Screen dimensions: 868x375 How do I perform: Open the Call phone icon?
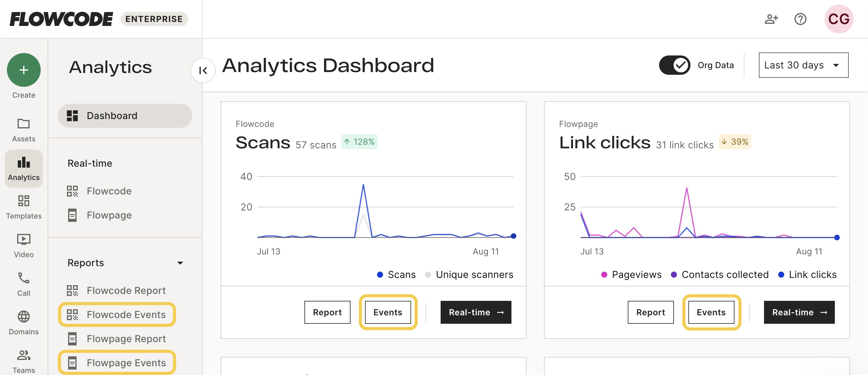24,278
